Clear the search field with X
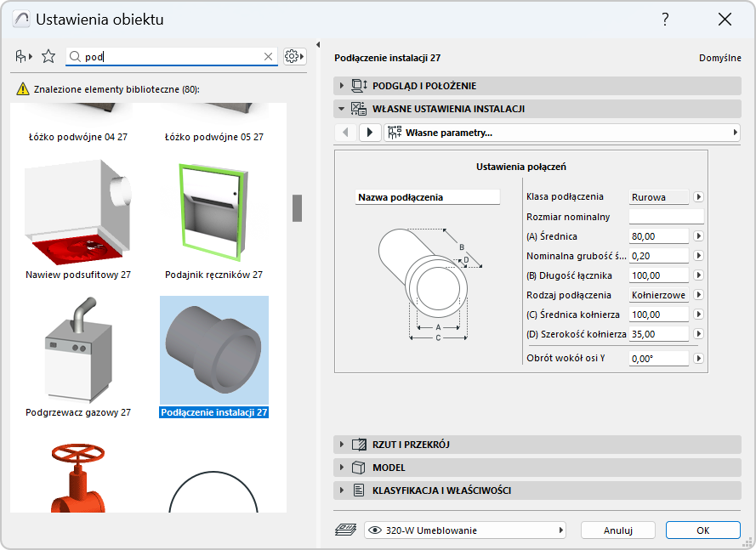 click(268, 57)
